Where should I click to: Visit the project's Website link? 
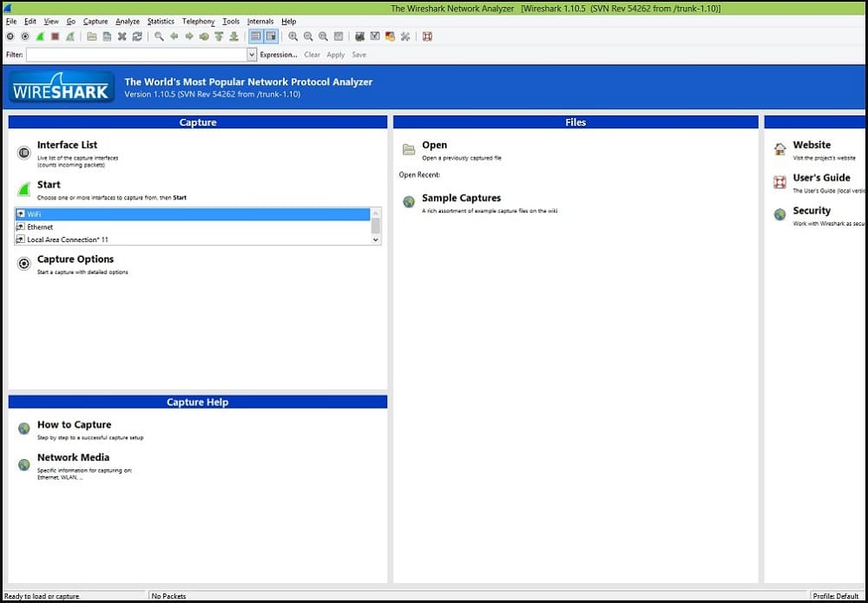[812, 145]
